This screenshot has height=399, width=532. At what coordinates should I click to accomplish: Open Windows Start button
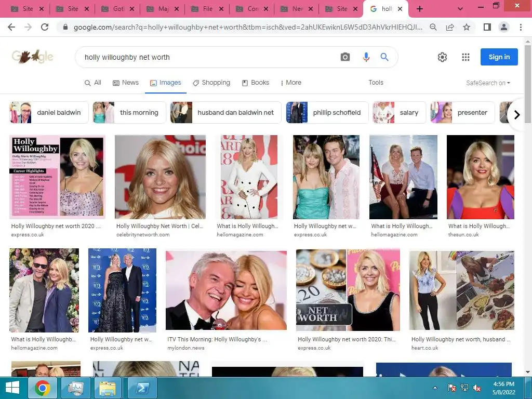(x=12, y=388)
